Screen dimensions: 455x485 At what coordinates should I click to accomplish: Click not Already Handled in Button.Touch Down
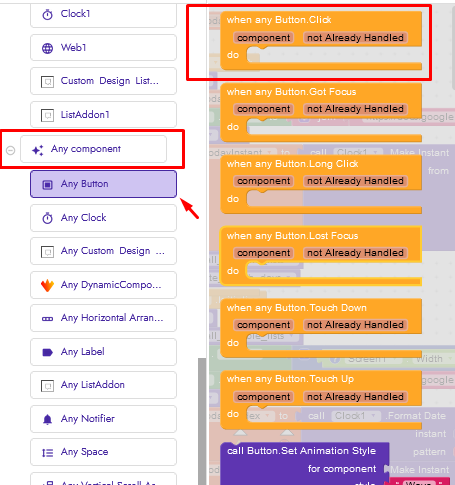coord(355,325)
